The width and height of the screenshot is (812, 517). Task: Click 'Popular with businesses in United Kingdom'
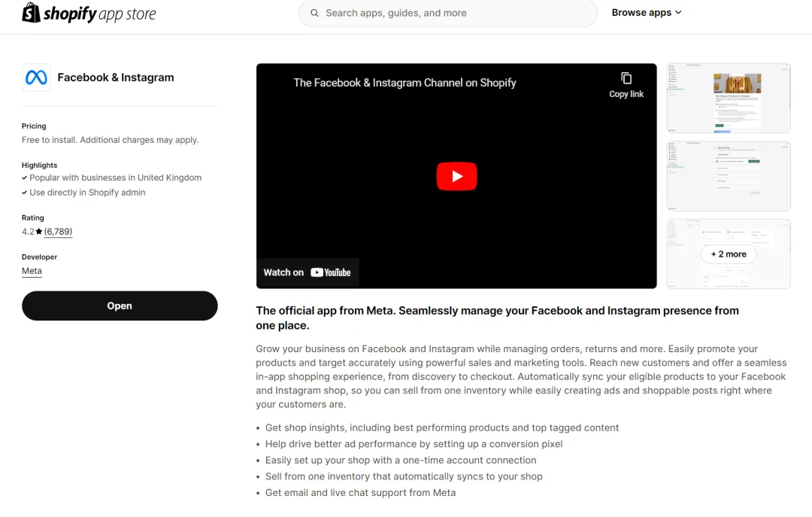tap(116, 178)
